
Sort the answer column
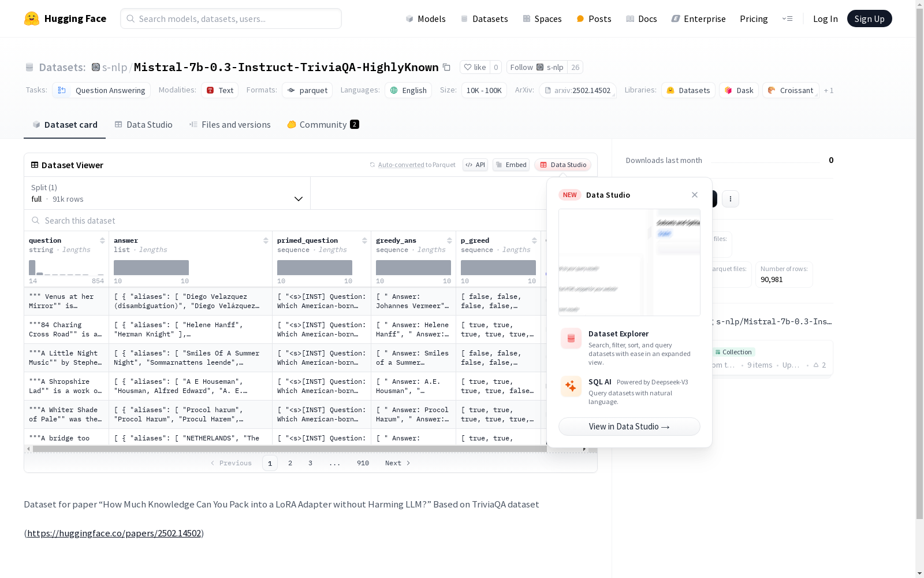pyautogui.click(x=266, y=240)
